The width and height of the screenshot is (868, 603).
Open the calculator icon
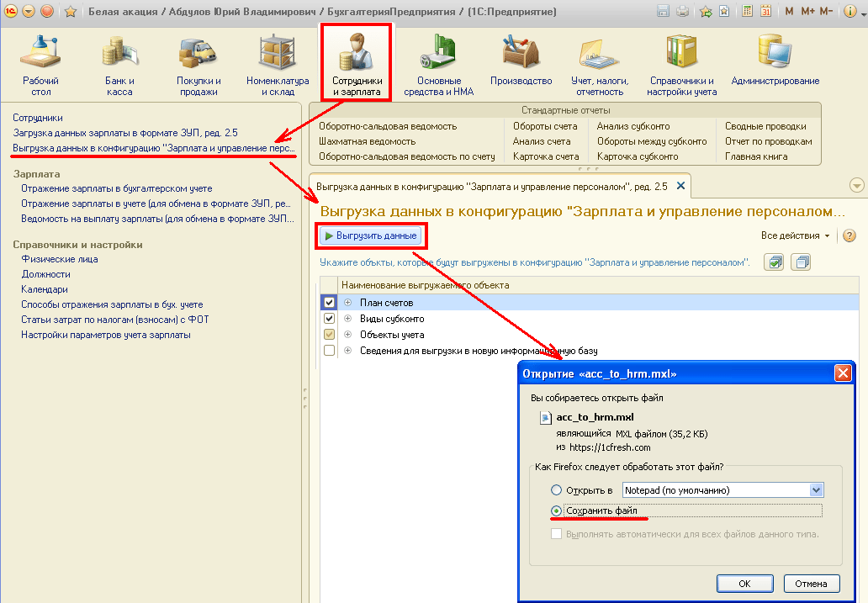pyautogui.click(x=748, y=11)
